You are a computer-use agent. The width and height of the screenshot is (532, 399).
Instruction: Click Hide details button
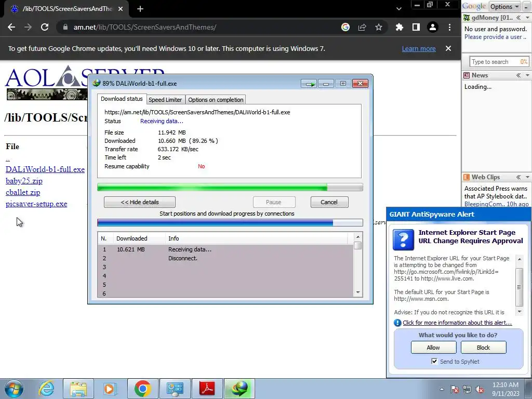[140, 202]
